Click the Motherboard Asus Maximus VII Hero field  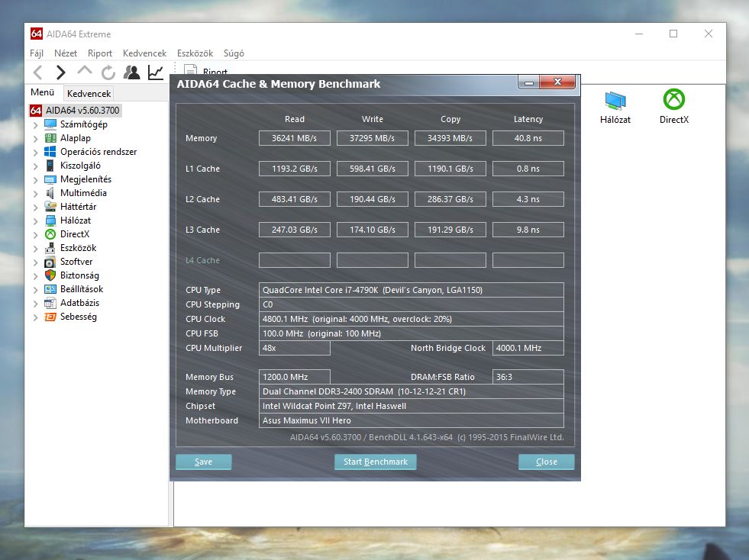tap(412, 420)
